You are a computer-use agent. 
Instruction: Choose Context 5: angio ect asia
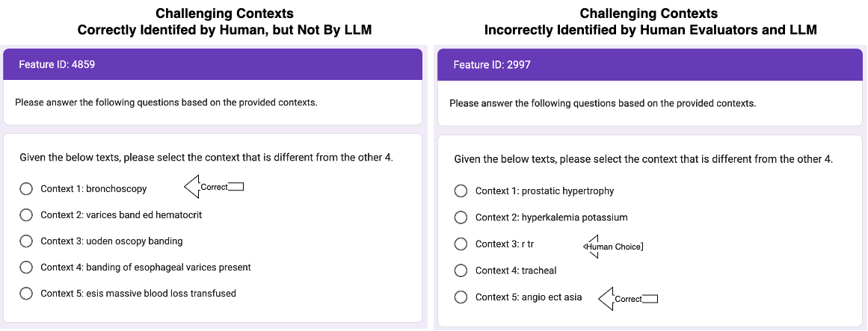pyautogui.click(x=461, y=297)
